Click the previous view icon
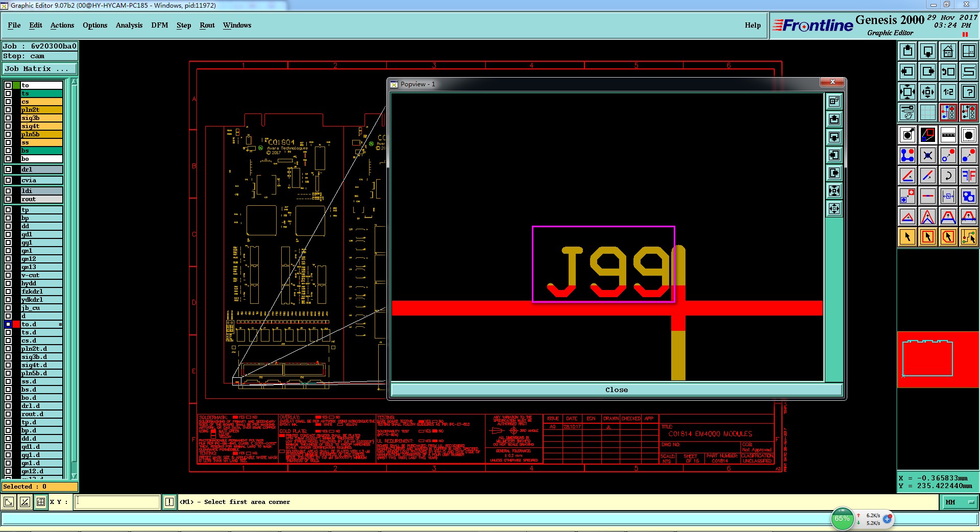980x532 pixels. pyautogui.click(x=948, y=71)
